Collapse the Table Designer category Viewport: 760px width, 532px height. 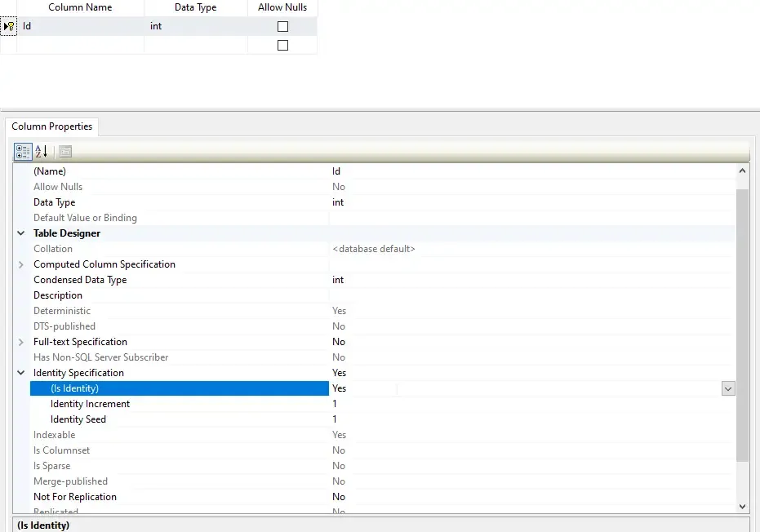point(20,233)
